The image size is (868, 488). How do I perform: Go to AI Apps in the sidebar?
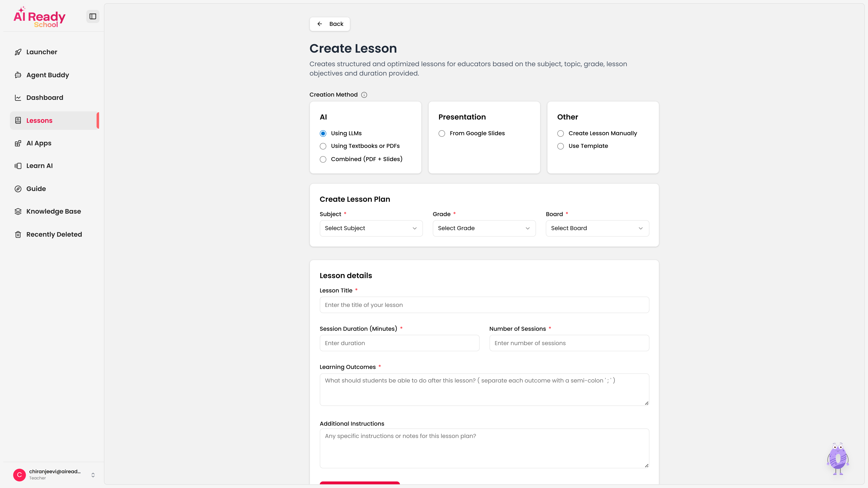point(39,143)
